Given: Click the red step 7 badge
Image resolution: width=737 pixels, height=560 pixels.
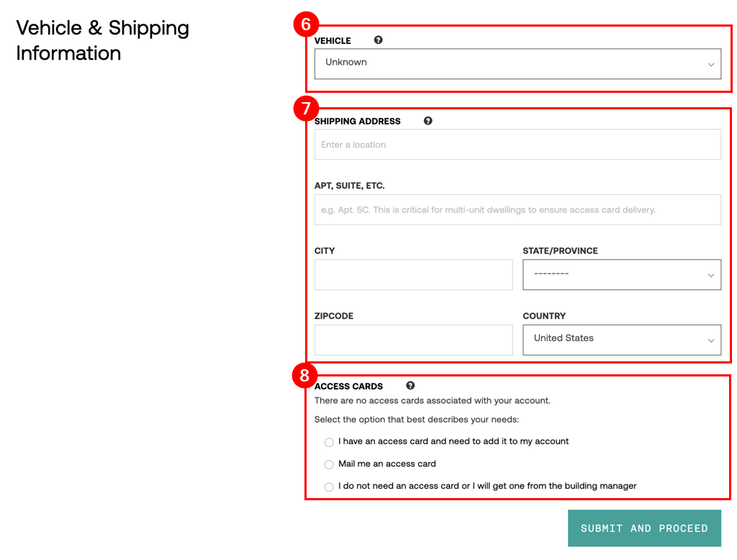Looking at the screenshot, I should pos(306,109).
